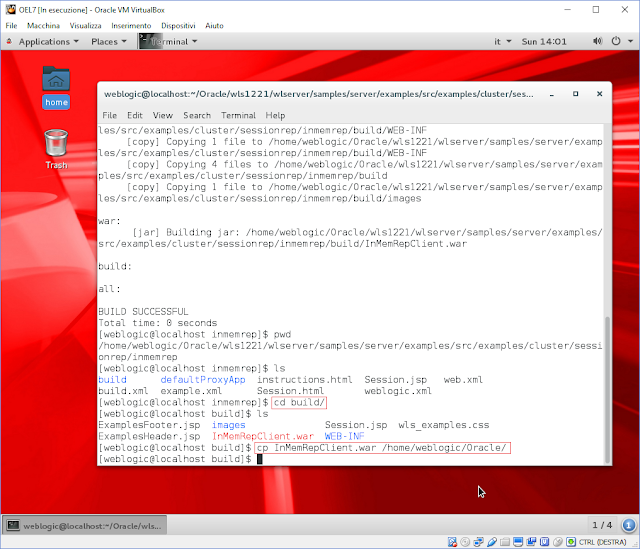Click 'instructions.html' in ls output

(304, 380)
